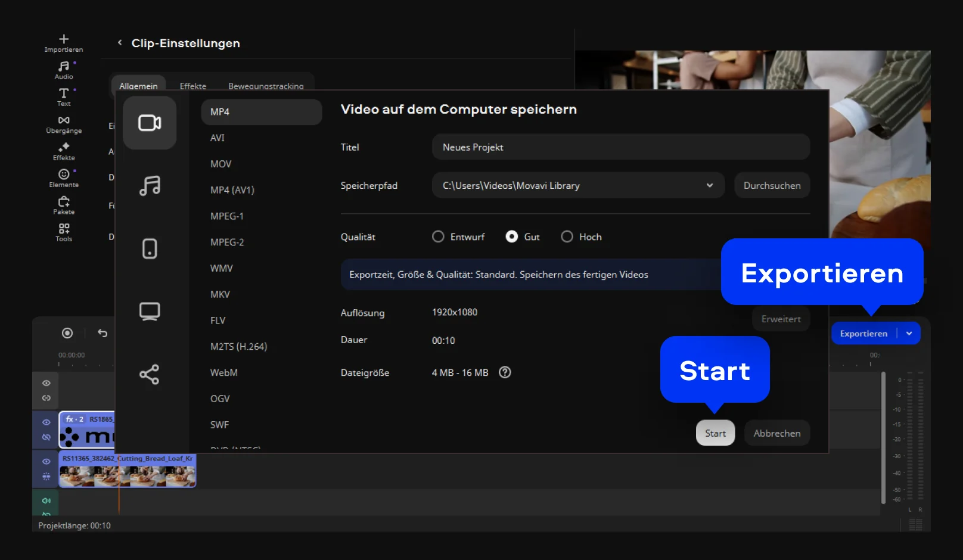963x560 pixels.
Task: Select the fx title clip on timeline
Action: tap(87, 430)
